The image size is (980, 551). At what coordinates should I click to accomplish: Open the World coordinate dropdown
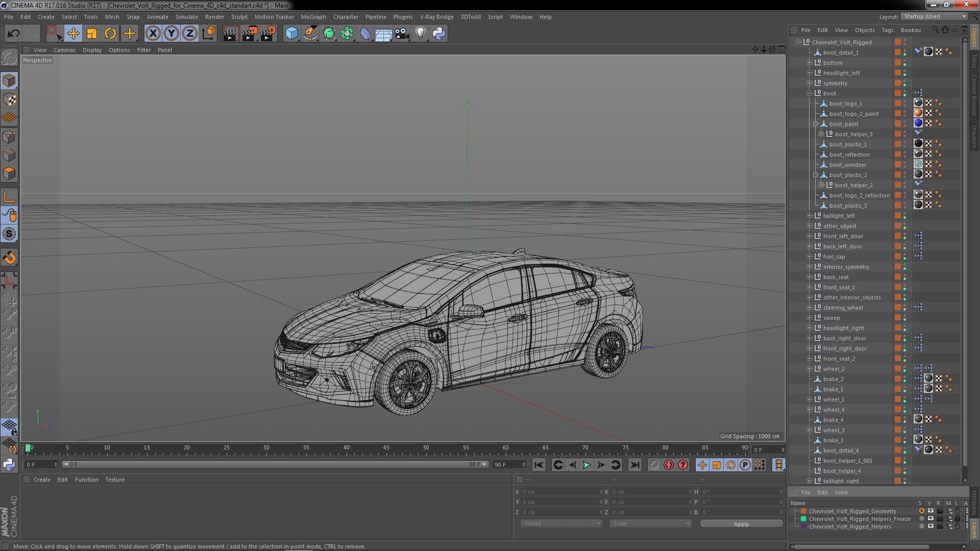(561, 524)
